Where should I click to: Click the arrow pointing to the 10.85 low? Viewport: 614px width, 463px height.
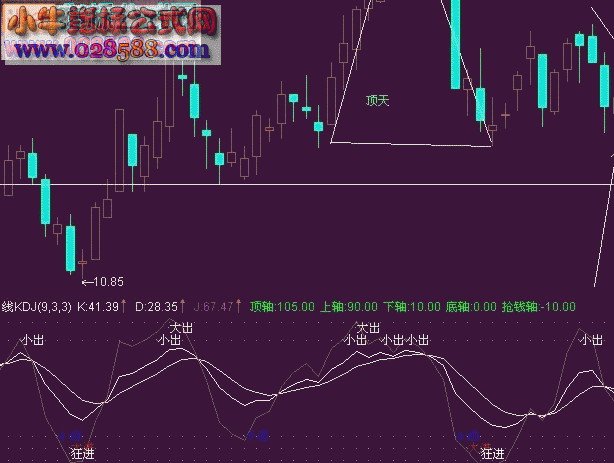point(86,282)
